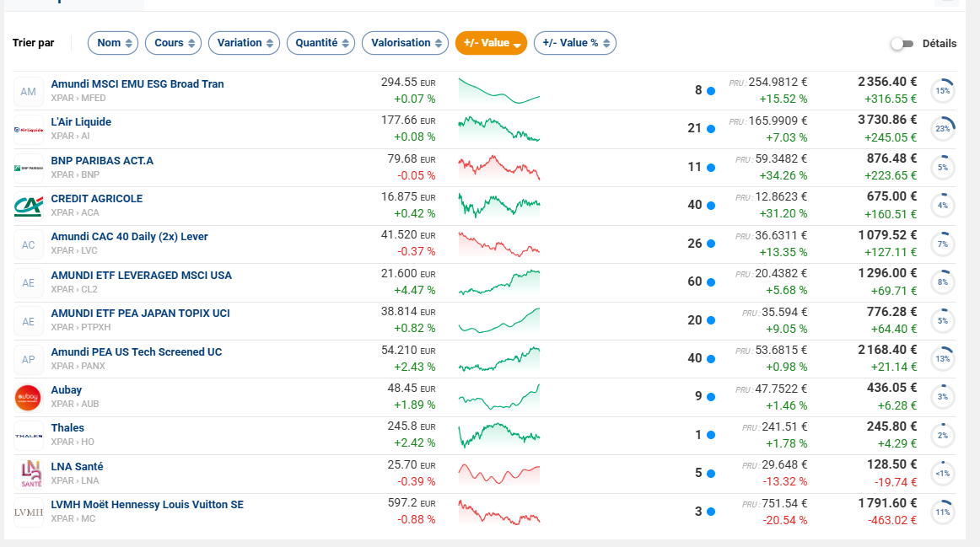Click the Credit Agricole logo icon
The width and height of the screenshot is (980, 547).
[28, 206]
